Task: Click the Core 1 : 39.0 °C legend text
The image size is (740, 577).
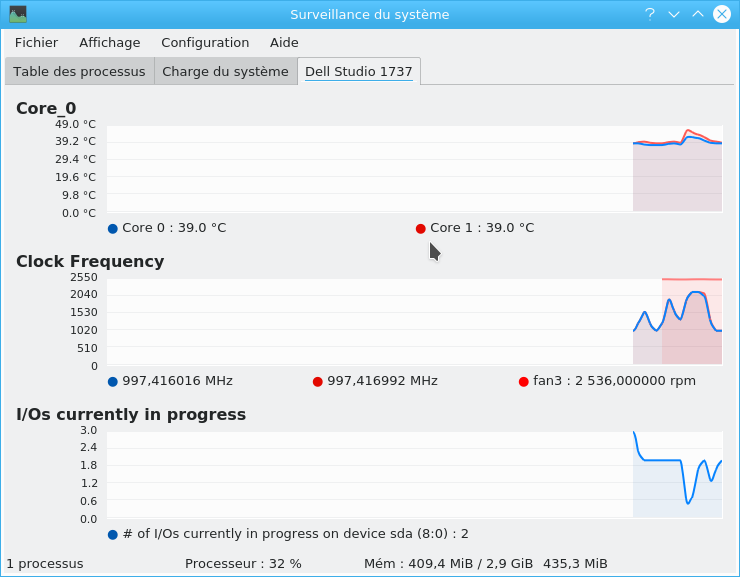Action: coord(482,228)
